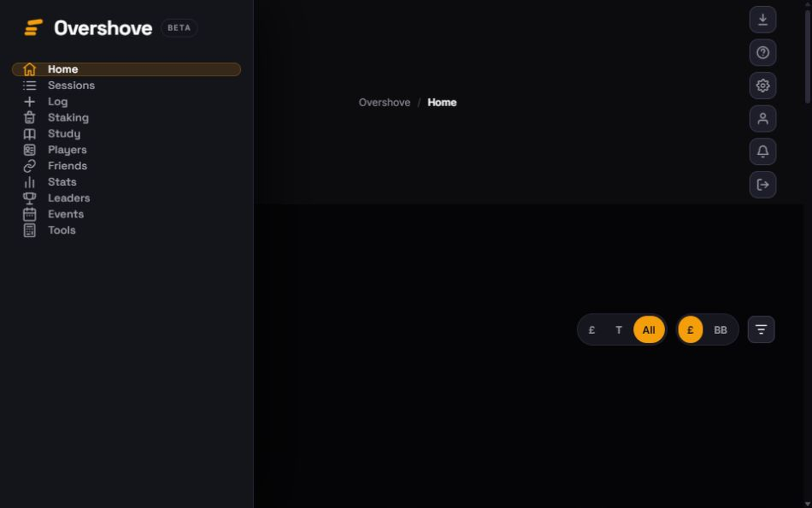The width and height of the screenshot is (812, 508).
Task: Select the All filter option
Action: (648, 330)
